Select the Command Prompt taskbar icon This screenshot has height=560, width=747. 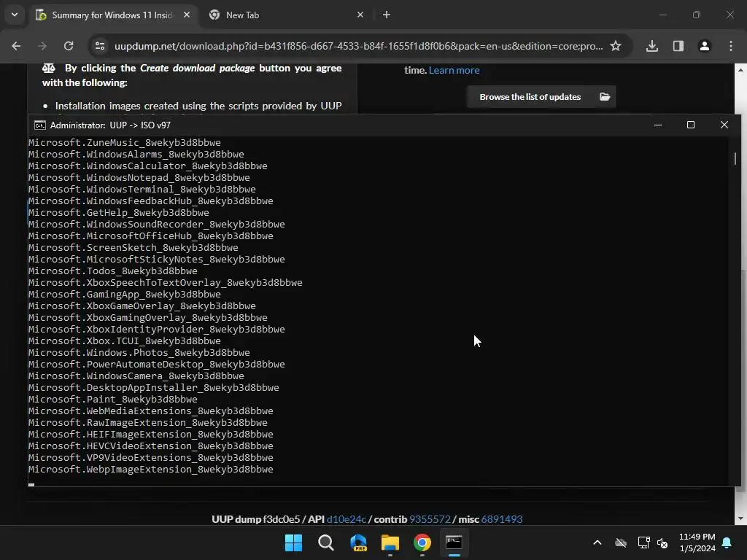point(454,542)
